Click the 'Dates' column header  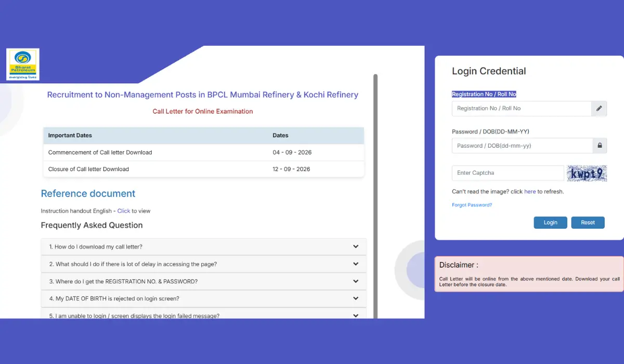pyautogui.click(x=280, y=135)
